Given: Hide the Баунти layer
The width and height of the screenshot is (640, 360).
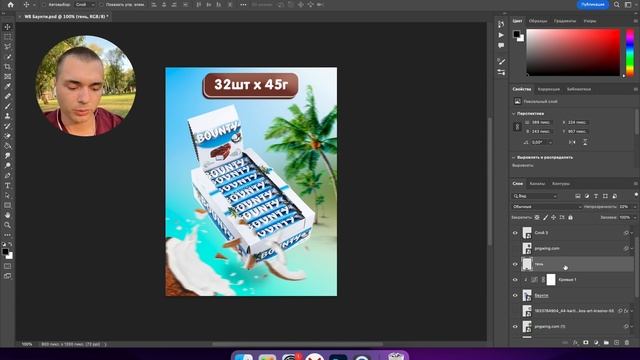Looking at the screenshot, I should pyautogui.click(x=515, y=295).
